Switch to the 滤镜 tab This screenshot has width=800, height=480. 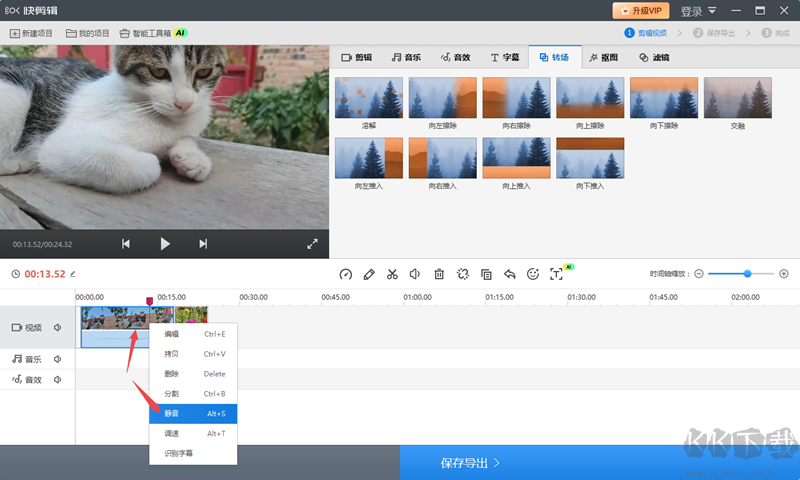click(x=654, y=57)
